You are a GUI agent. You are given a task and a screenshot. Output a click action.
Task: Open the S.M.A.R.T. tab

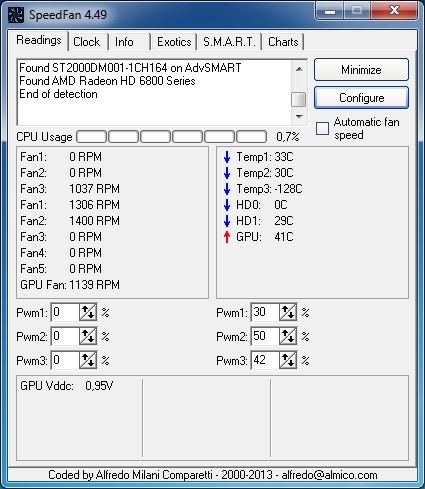[229, 42]
